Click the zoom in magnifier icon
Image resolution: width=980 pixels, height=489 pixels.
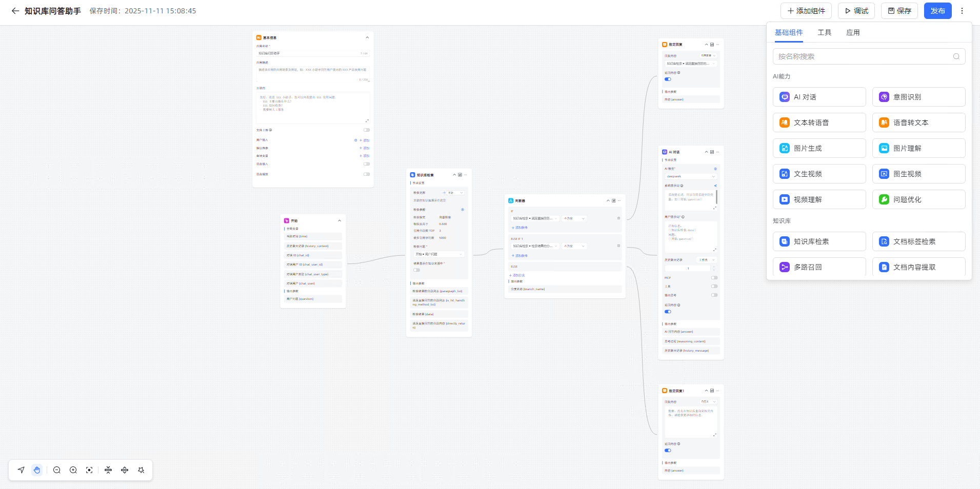coord(73,470)
